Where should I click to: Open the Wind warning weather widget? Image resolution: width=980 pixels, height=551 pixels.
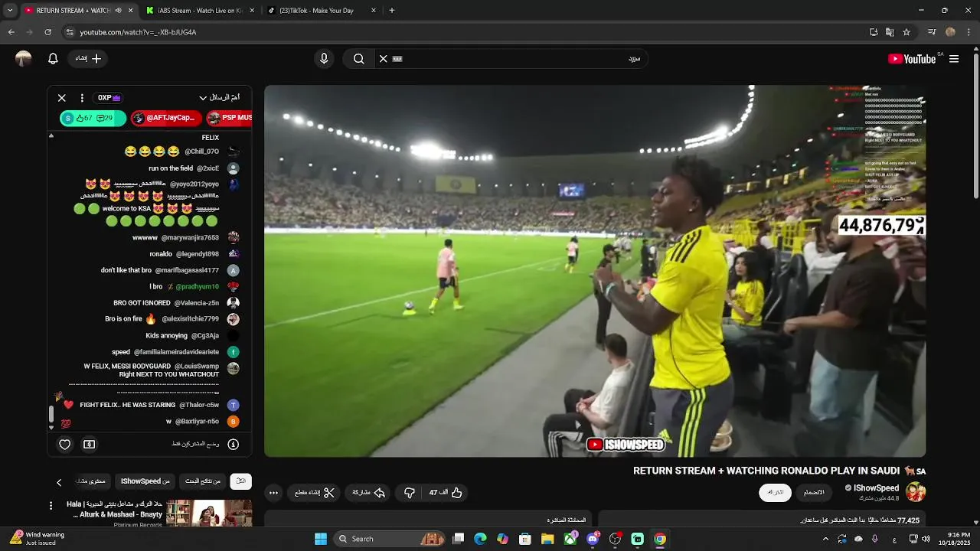(38, 539)
